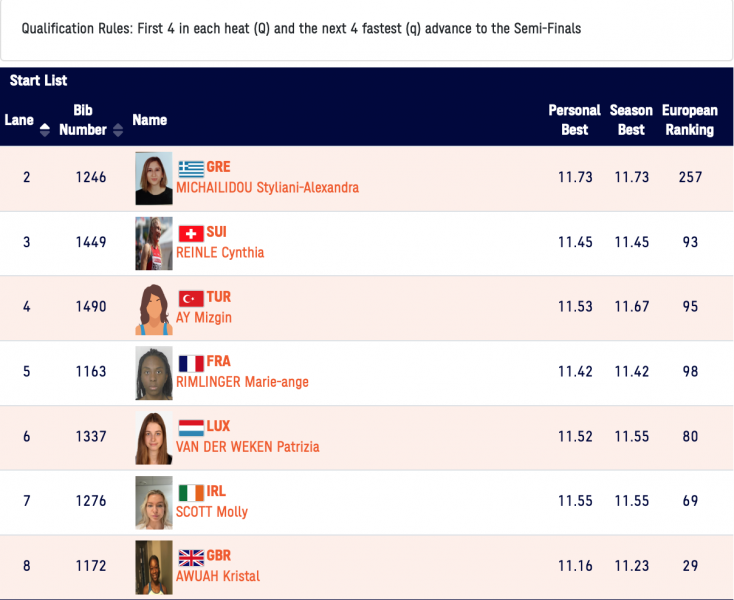Click the Season Best column header
This screenshot has height=600, width=734.
631,120
